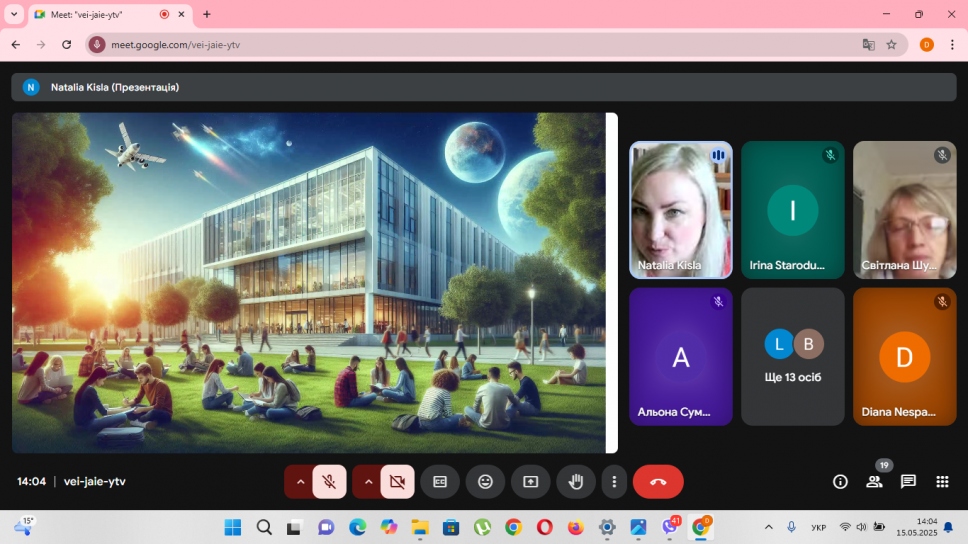Select the Natalia Kisla video tile
Viewport: 968px width, 544px height.
tap(681, 209)
